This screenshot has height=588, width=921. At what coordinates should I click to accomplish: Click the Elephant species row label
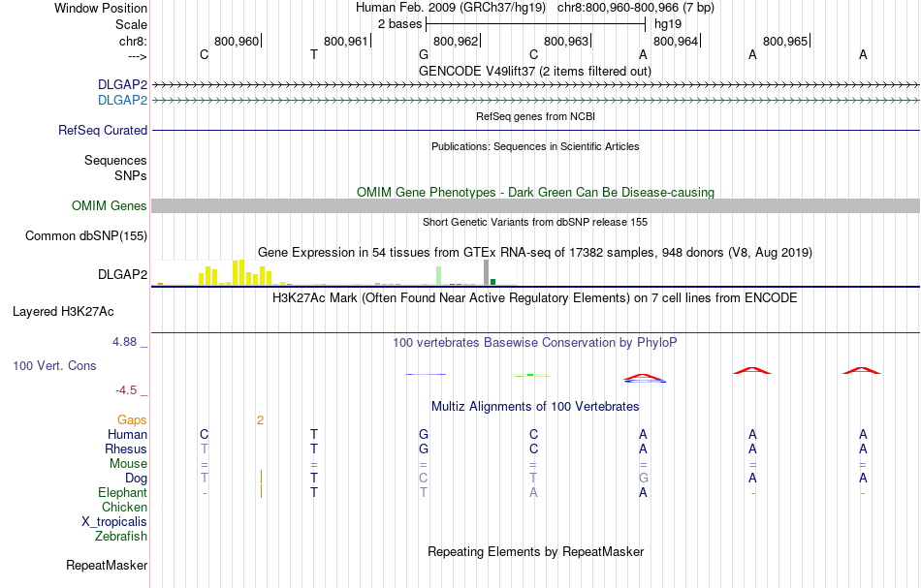click(122, 493)
